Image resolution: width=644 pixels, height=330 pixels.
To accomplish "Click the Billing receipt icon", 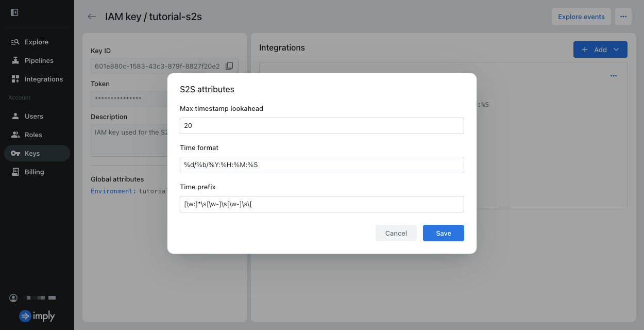I will click(15, 172).
